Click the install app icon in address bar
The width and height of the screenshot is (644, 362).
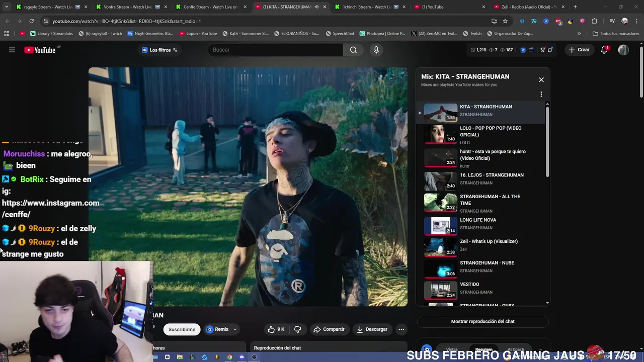coord(494,21)
